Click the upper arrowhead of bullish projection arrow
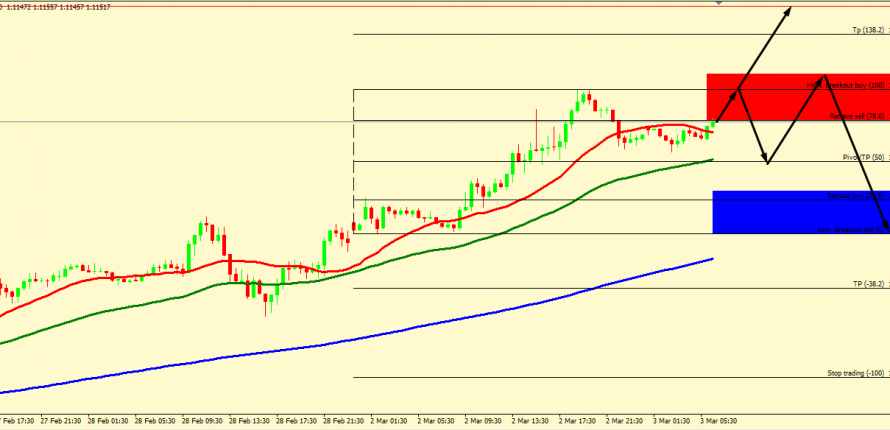 point(791,10)
